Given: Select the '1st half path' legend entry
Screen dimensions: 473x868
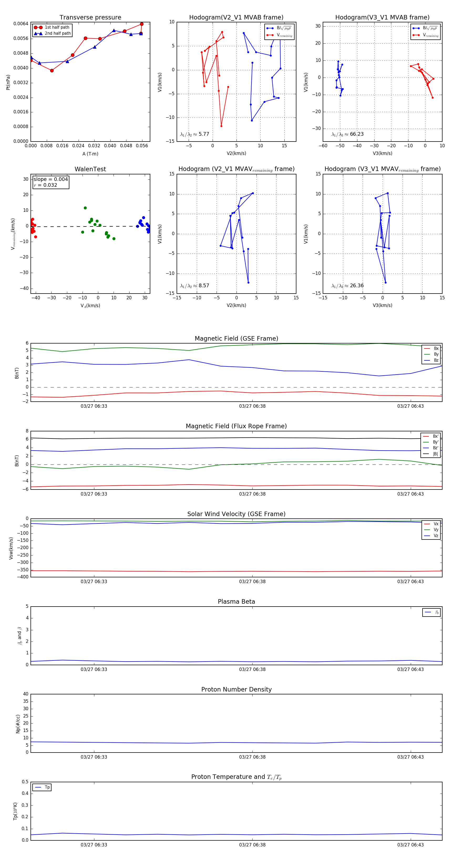Looking at the screenshot, I should [x=52, y=27].
